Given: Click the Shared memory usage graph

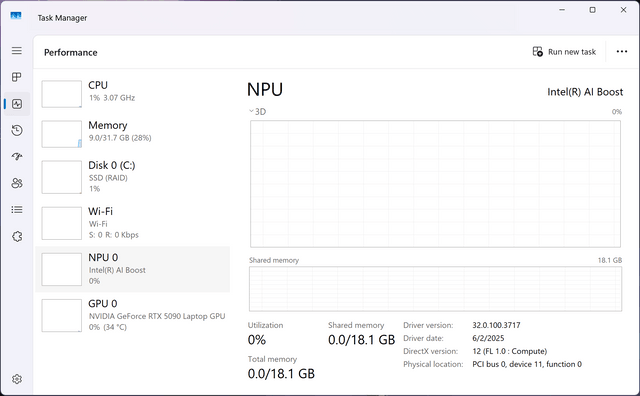Looking at the screenshot, I should coord(436,289).
